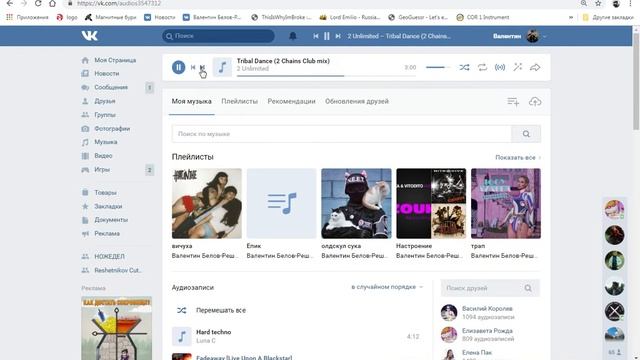Show similar tracks with magic wand icon
Screen dimensions: 640x360
coord(518,67)
